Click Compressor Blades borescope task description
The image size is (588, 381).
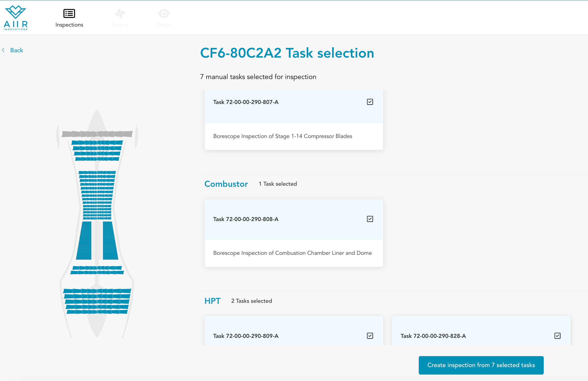282,136
